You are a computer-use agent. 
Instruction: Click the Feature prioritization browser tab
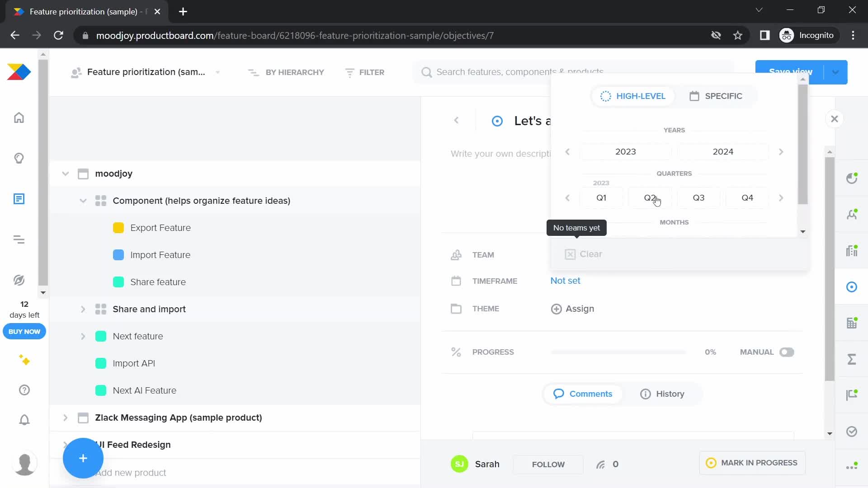click(x=86, y=12)
